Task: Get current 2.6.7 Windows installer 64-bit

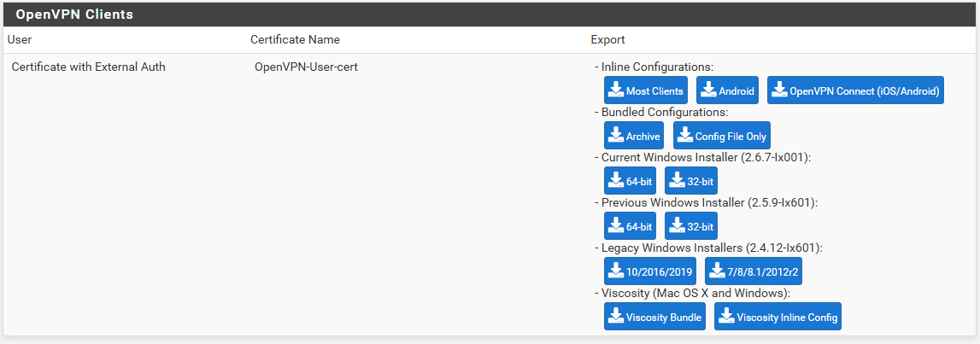Action: point(630,181)
